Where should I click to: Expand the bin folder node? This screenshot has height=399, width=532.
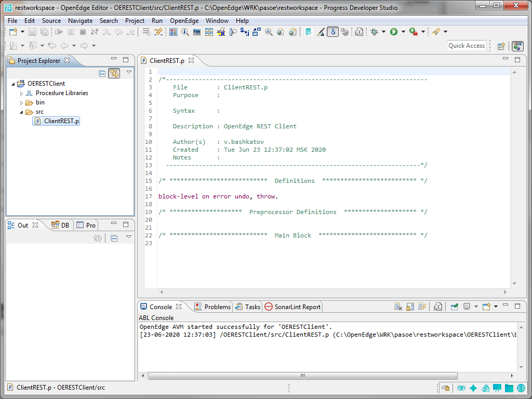pos(22,103)
